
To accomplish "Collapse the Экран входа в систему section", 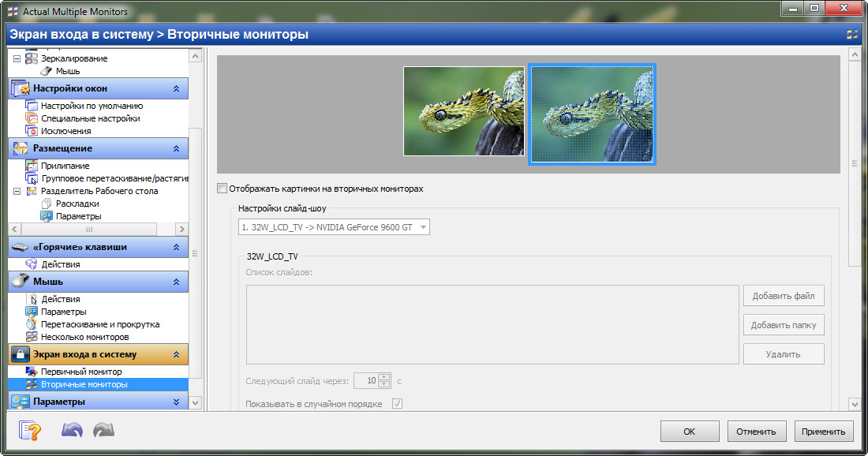I will (x=176, y=354).
